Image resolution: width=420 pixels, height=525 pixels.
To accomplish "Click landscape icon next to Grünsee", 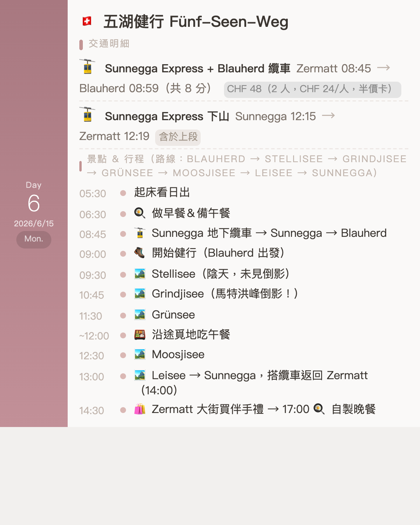I will (x=140, y=315).
